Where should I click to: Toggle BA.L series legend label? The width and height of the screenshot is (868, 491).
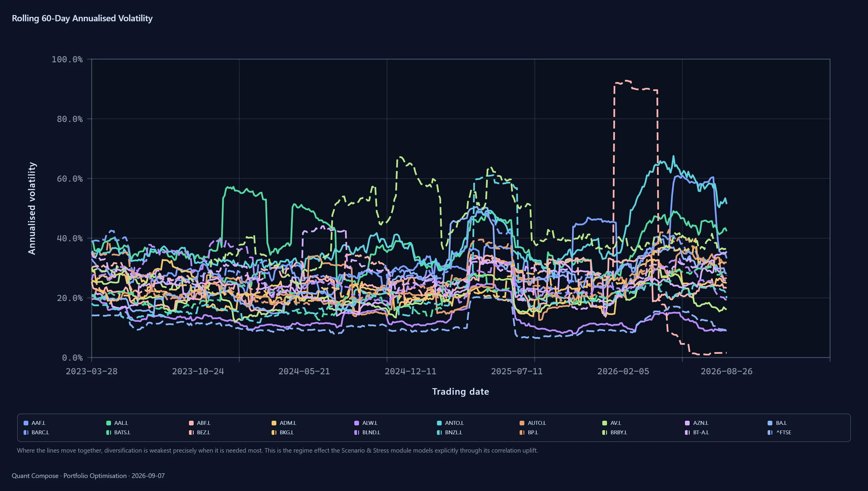coord(781,423)
